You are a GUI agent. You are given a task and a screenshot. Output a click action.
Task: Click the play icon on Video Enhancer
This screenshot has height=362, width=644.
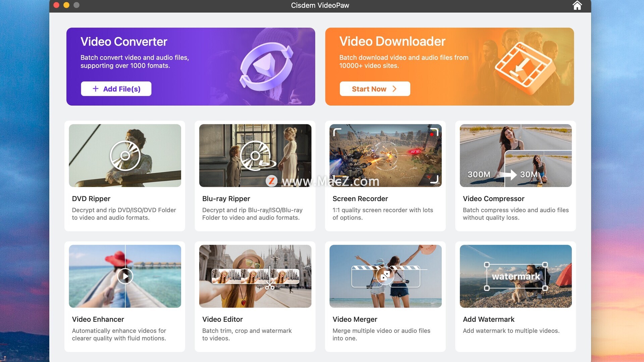point(125,276)
